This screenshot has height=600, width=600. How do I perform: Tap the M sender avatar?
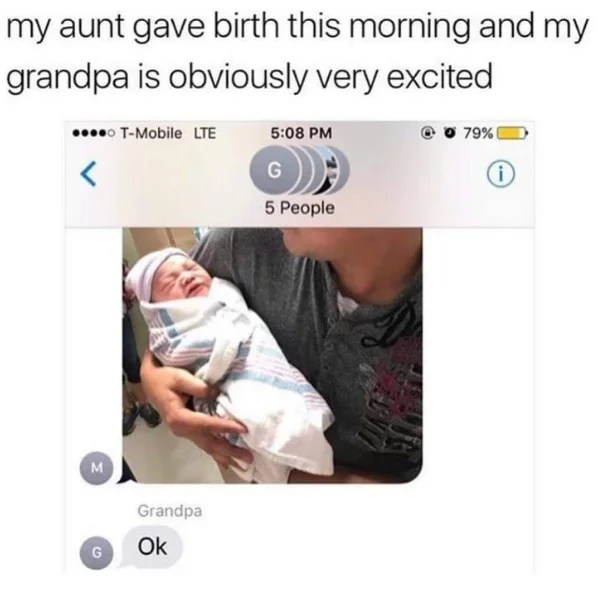click(97, 468)
